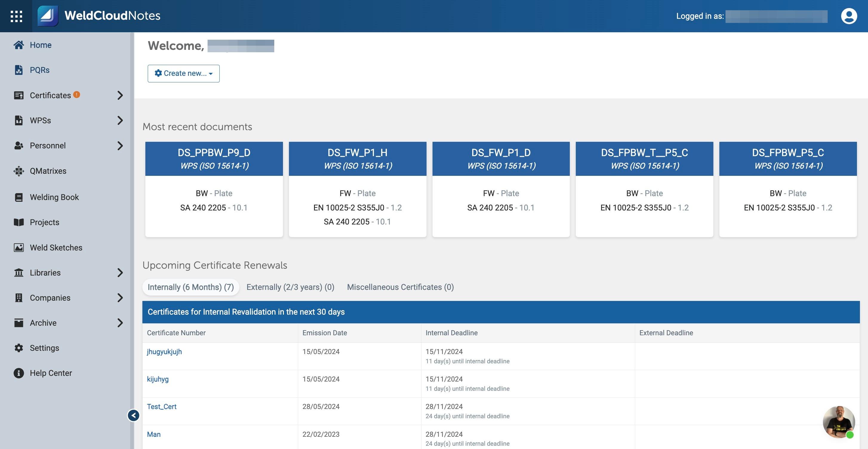The height and width of the screenshot is (449, 868).
Task: Open certificate Man
Action: [154, 434]
